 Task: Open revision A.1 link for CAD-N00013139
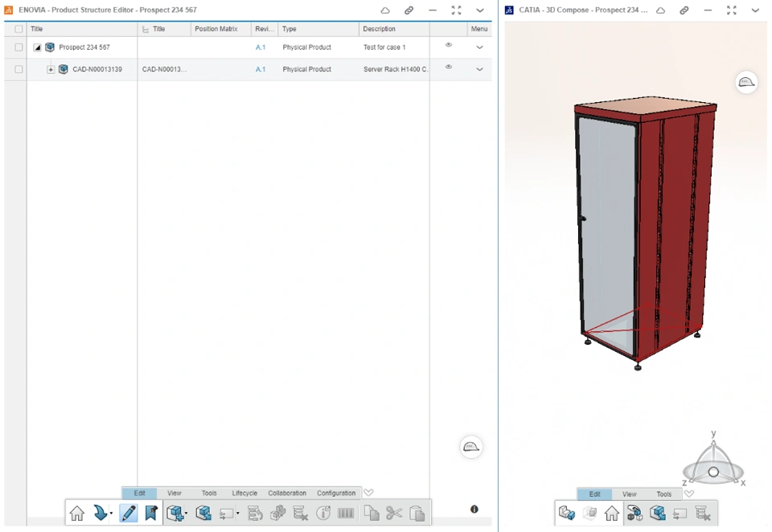(261, 69)
